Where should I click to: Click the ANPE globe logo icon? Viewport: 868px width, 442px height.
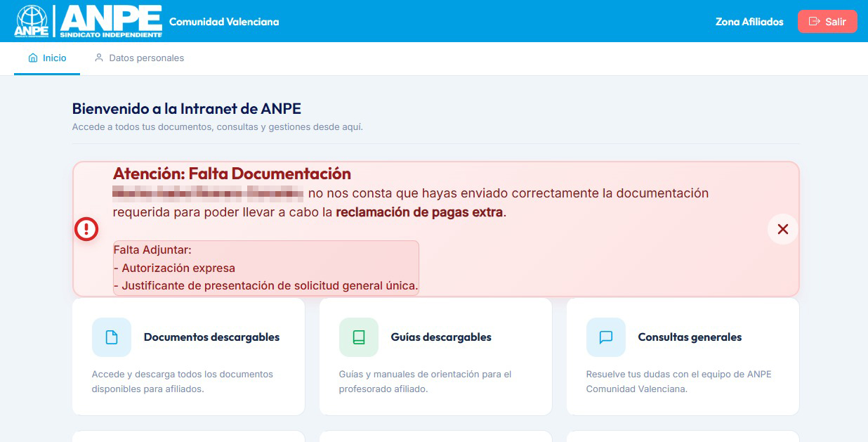click(32, 21)
